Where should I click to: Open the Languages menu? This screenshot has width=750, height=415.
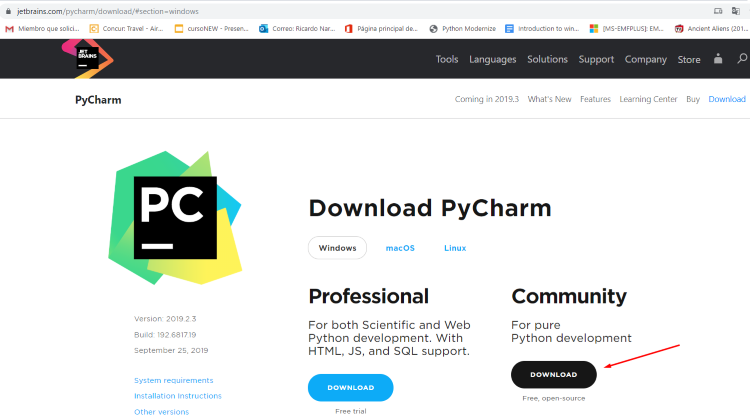pos(493,59)
